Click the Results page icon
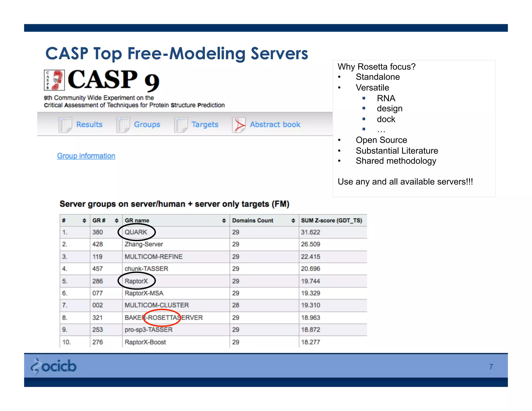Image resolution: width=532 pixels, height=411 pixels. pyautogui.click(x=65, y=125)
